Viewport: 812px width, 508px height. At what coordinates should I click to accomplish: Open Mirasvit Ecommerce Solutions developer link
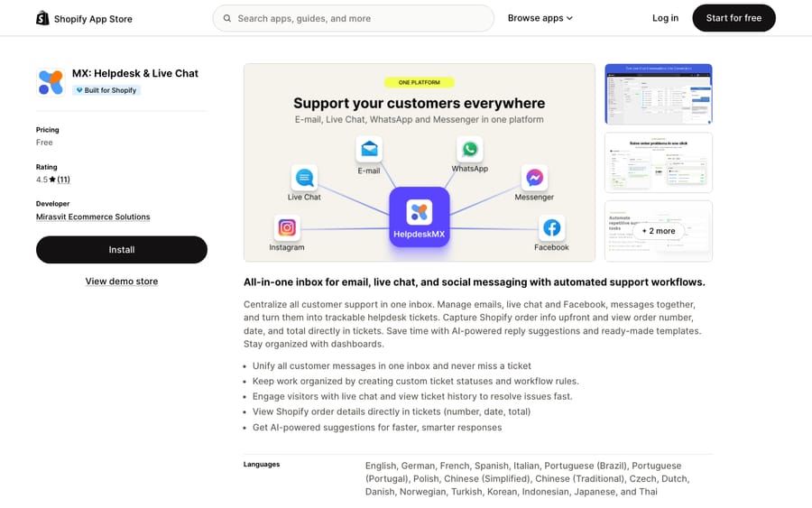click(93, 217)
